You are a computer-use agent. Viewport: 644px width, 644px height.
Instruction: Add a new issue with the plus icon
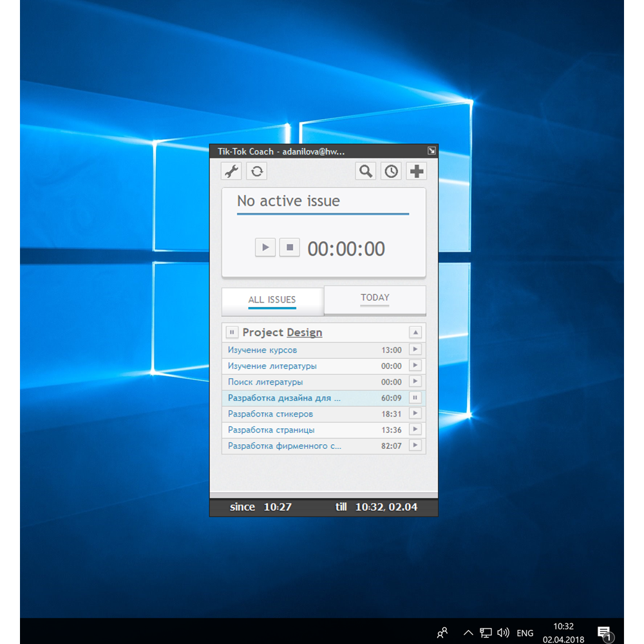[x=416, y=171]
